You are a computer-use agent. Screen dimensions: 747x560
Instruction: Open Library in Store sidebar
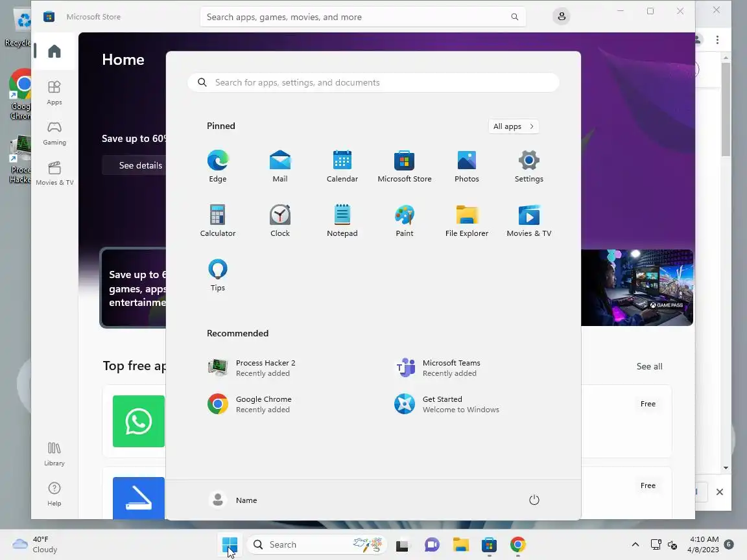[54, 454]
